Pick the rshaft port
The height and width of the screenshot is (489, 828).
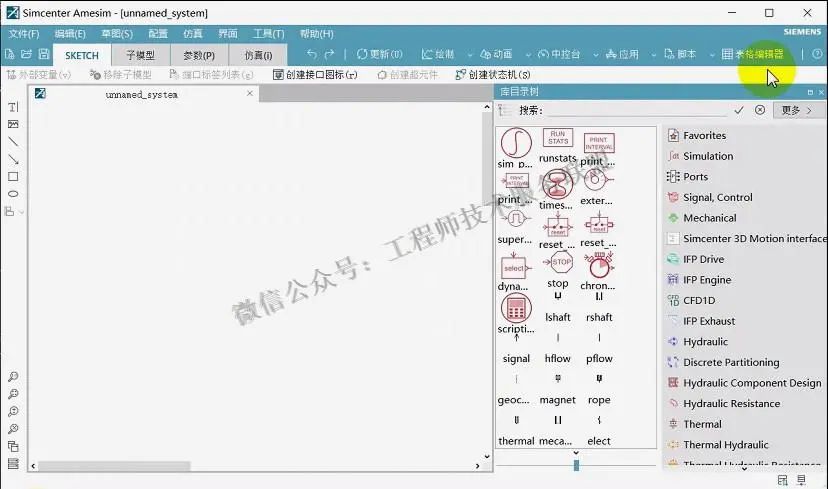pos(599,309)
